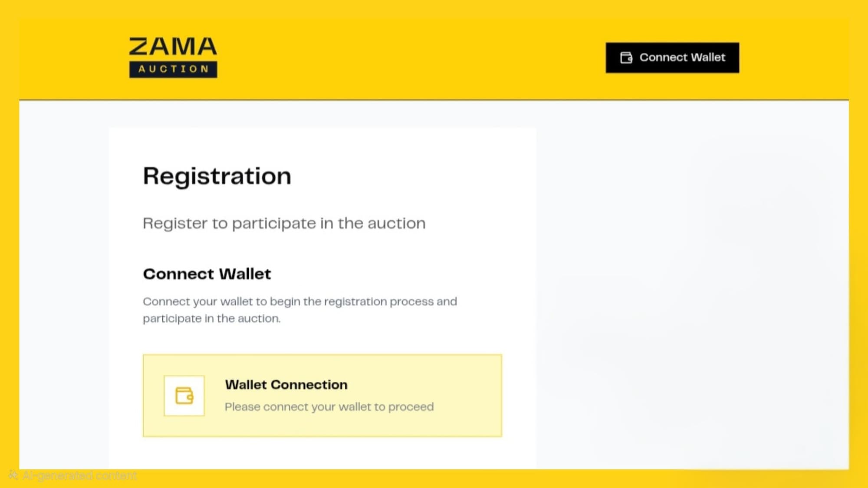The image size is (868, 488).
Task: Click the bold Connect Wallet section heading
Action: pyautogui.click(x=207, y=274)
